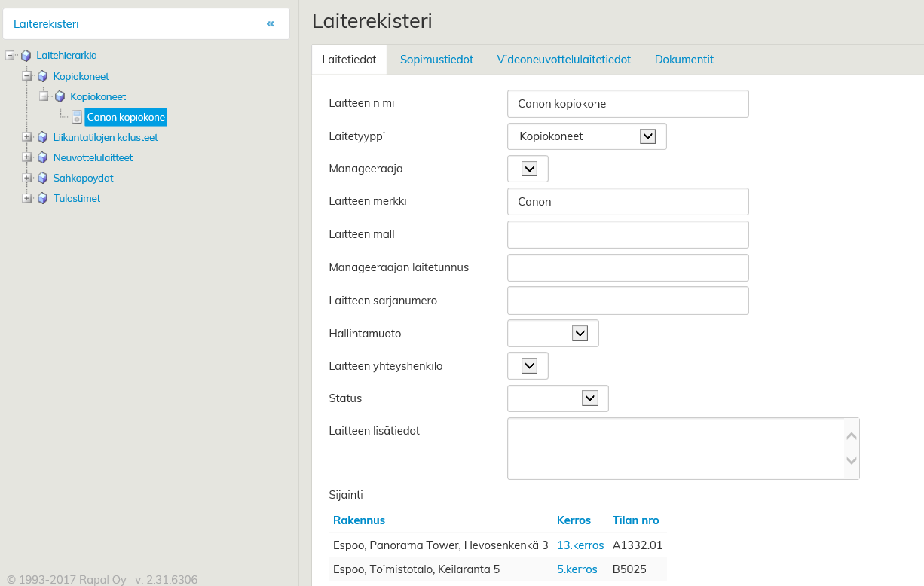Open the Status dropdown
The height and width of the screenshot is (586, 924).
pyautogui.click(x=589, y=398)
